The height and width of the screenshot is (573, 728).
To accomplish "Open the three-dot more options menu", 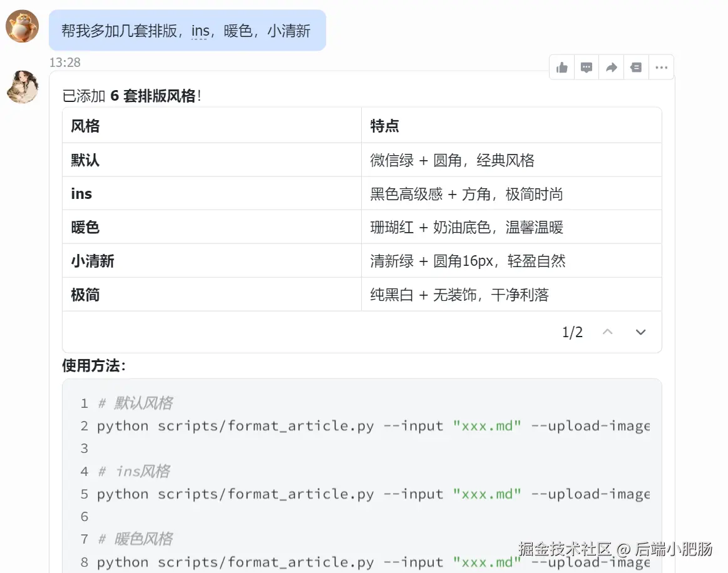I will (x=661, y=68).
